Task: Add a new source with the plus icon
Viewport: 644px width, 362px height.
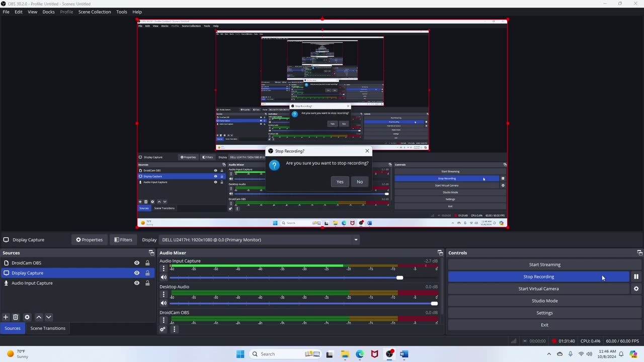Action: (6, 317)
